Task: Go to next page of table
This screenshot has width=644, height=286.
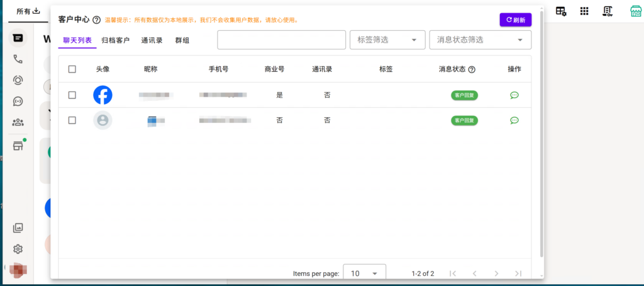Action: tap(497, 273)
